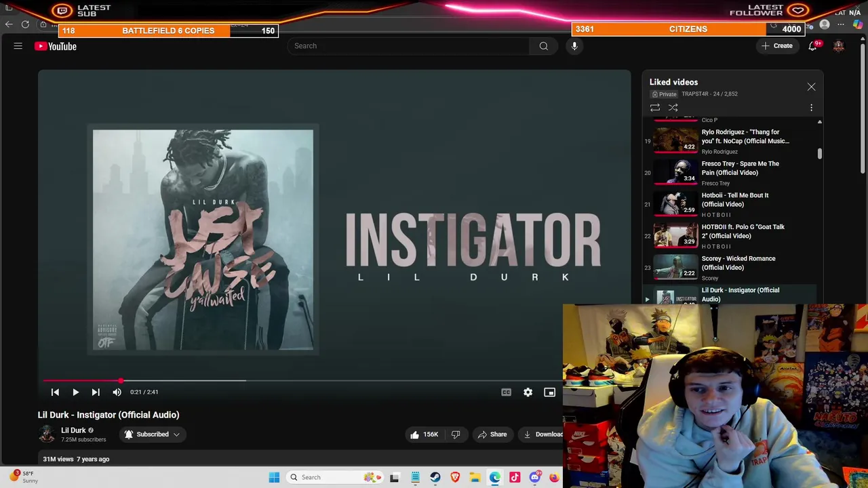
Task: Skip to next video in player
Action: (x=96, y=392)
